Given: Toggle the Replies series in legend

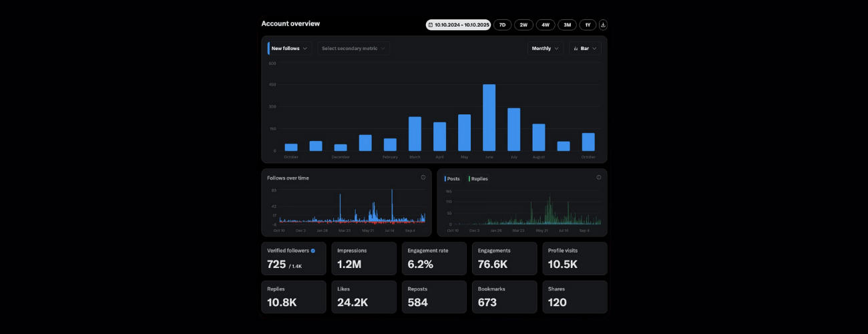Looking at the screenshot, I should click(478, 179).
